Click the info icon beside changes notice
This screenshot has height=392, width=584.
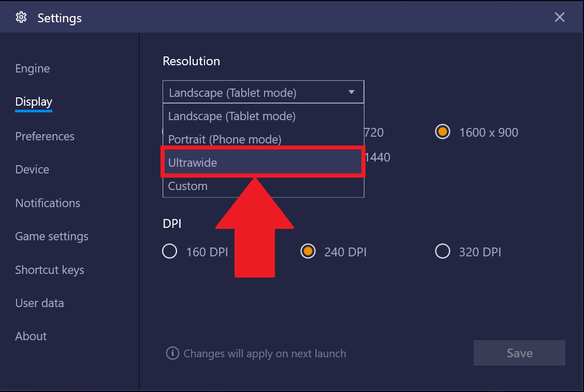(172, 354)
